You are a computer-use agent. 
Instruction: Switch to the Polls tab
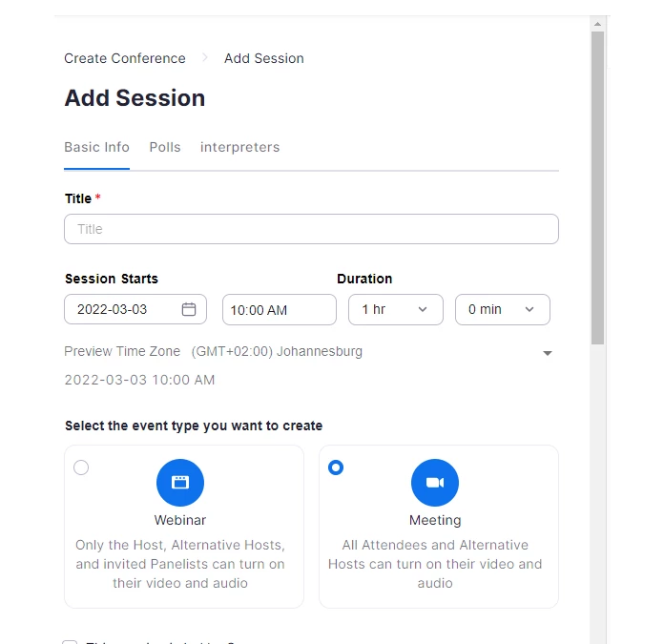(x=165, y=147)
